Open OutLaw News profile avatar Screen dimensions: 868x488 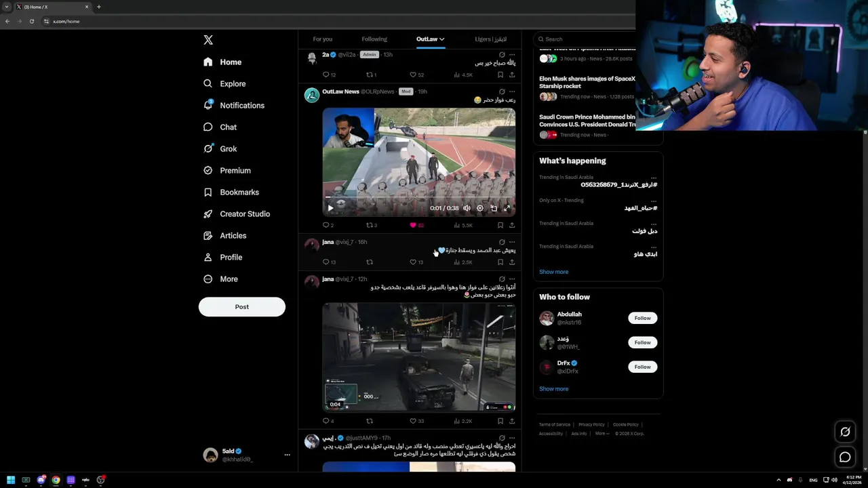(312, 95)
